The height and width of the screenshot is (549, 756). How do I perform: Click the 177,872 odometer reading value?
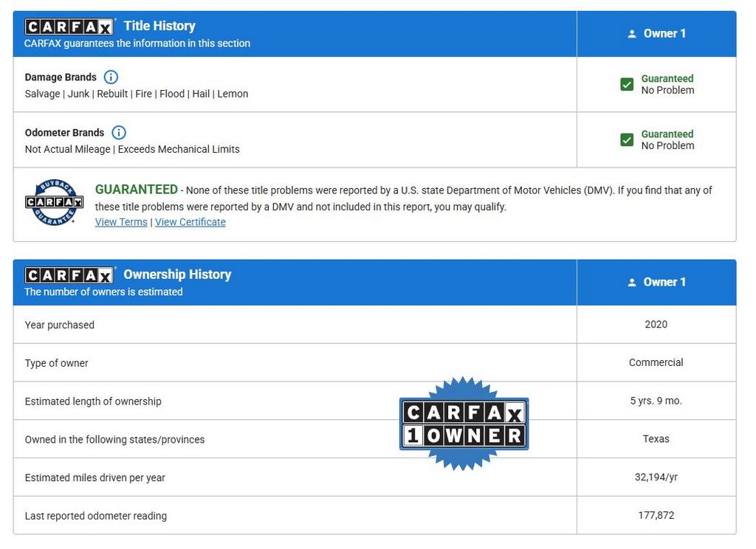click(656, 515)
